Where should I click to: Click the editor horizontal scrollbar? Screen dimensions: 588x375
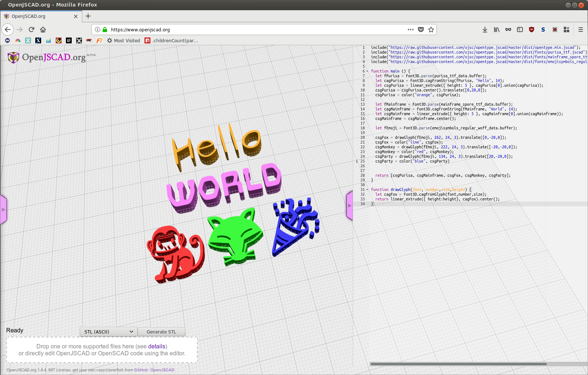pyautogui.click(x=458, y=364)
